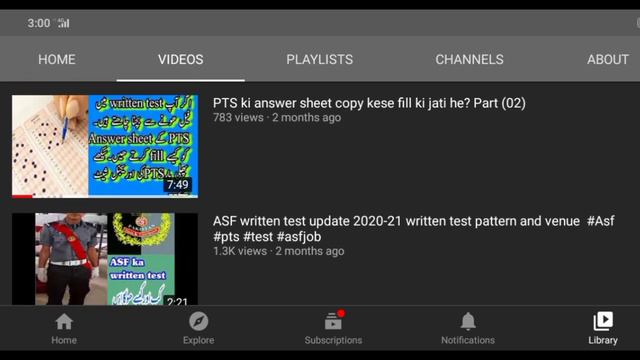Open title 'ASF written test update 2020-21'
640x360 pixels.
coord(413,229)
